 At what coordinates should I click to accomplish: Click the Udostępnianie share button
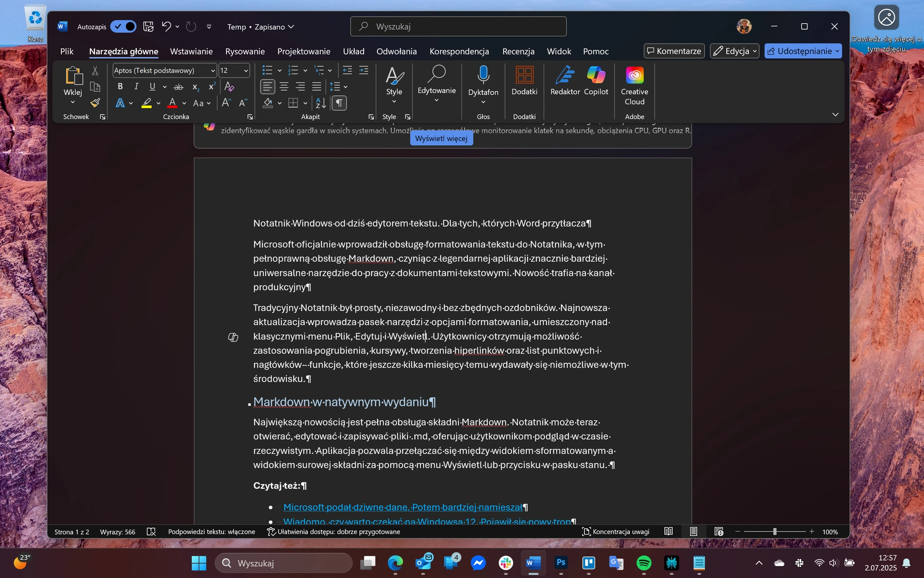(x=803, y=51)
